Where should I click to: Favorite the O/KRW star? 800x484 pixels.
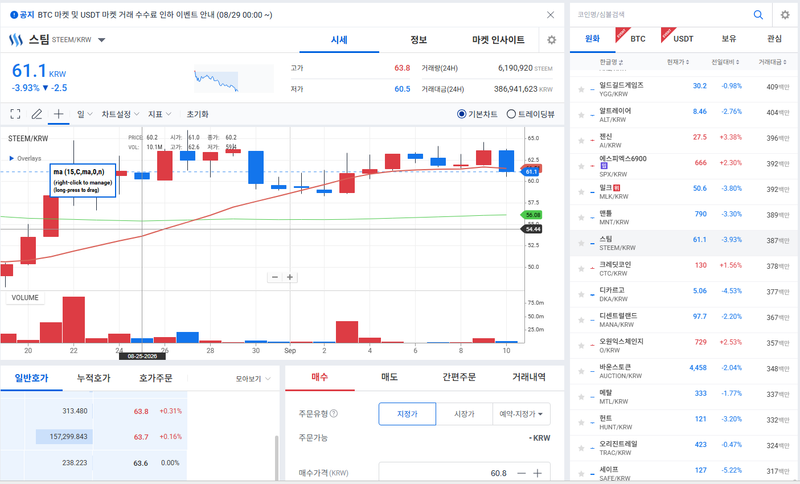point(581,345)
